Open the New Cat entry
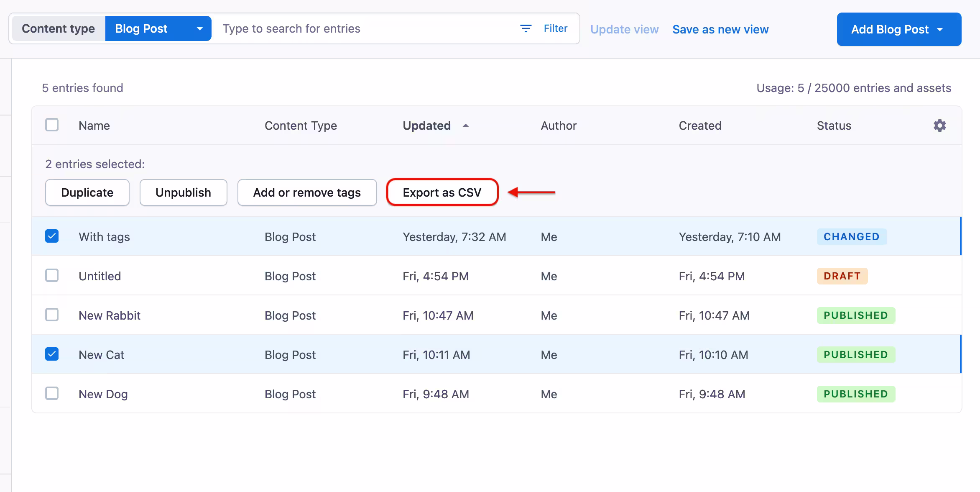 [101, 355]
